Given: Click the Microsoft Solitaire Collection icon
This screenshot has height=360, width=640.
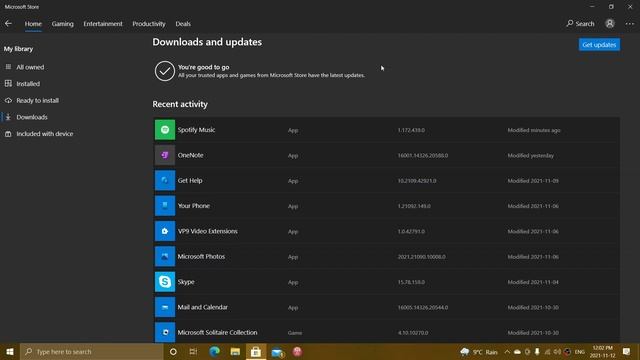Looking at the screenshot, I should click(x=164, y=332).
